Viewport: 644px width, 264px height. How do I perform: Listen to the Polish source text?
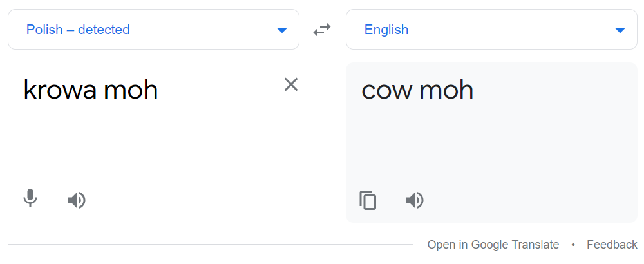click(77, 200)
